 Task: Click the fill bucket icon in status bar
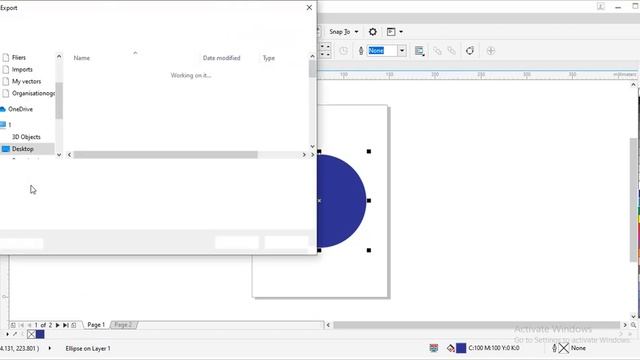[450, 348]
